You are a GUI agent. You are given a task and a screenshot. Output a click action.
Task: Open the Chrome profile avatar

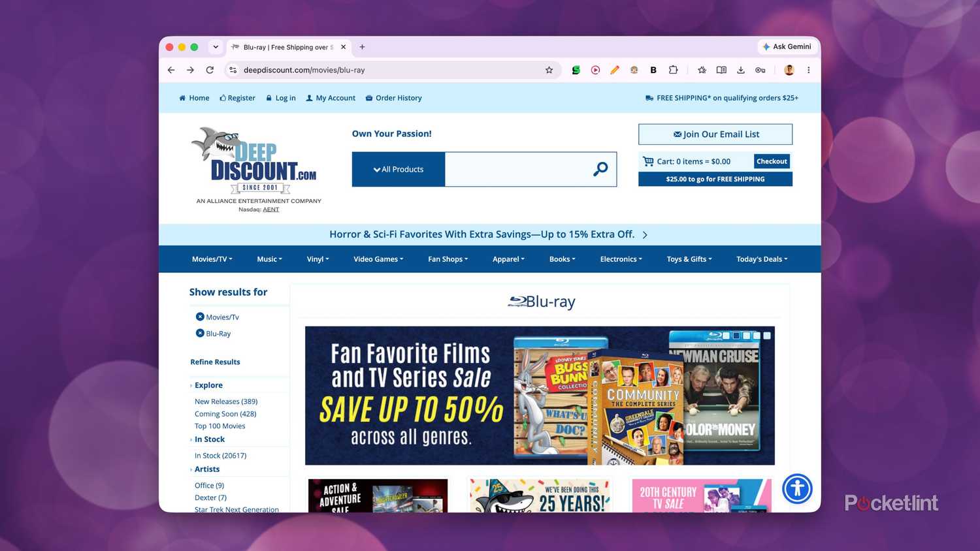(789, 70)
